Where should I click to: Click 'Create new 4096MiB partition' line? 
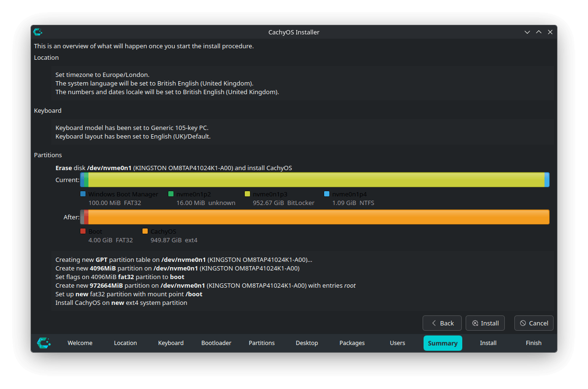[x=177, y=268]
